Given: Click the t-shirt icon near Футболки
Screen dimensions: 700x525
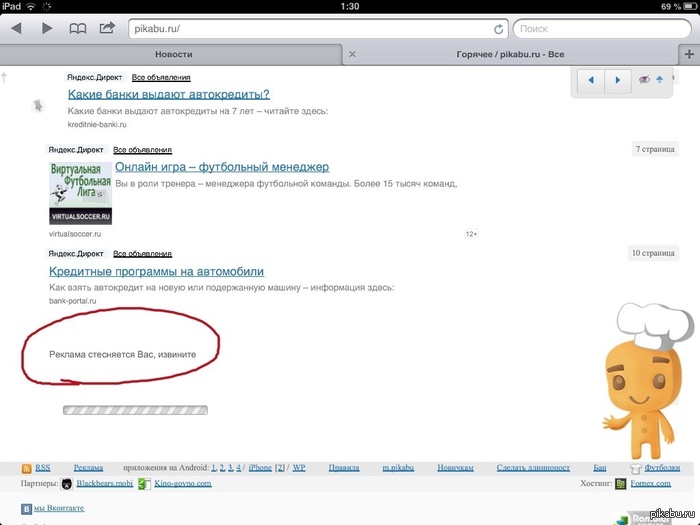Looking at the screenshot, I should [x=636, y=468].
